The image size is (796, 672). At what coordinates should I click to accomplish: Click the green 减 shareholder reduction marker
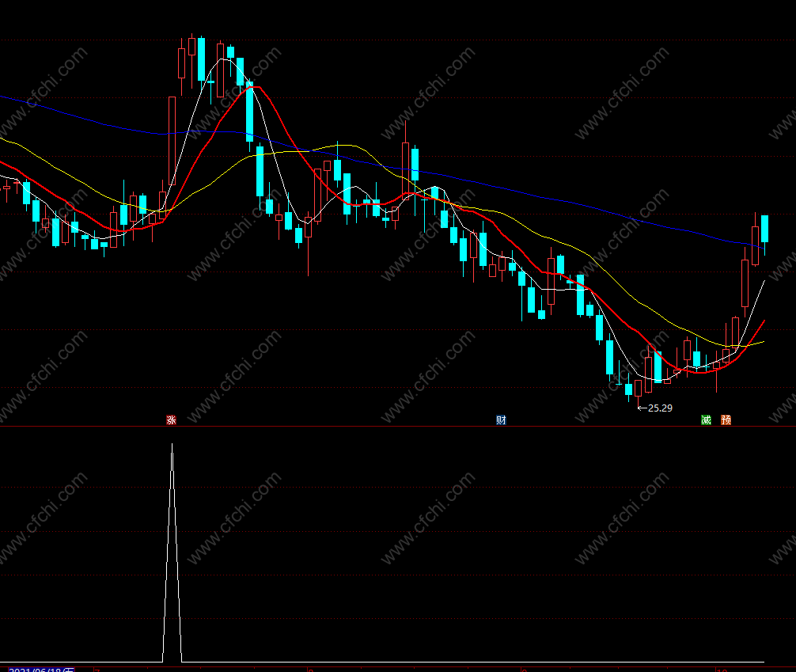706,420
